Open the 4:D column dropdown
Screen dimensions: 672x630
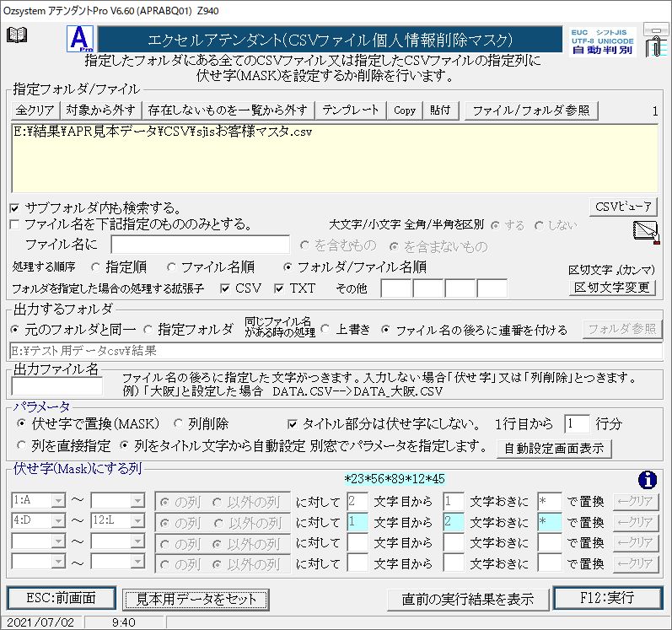click(58, 520)
